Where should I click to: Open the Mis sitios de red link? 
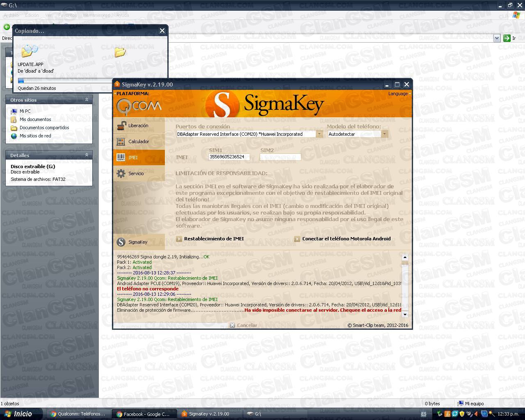(x=35, y=136)
